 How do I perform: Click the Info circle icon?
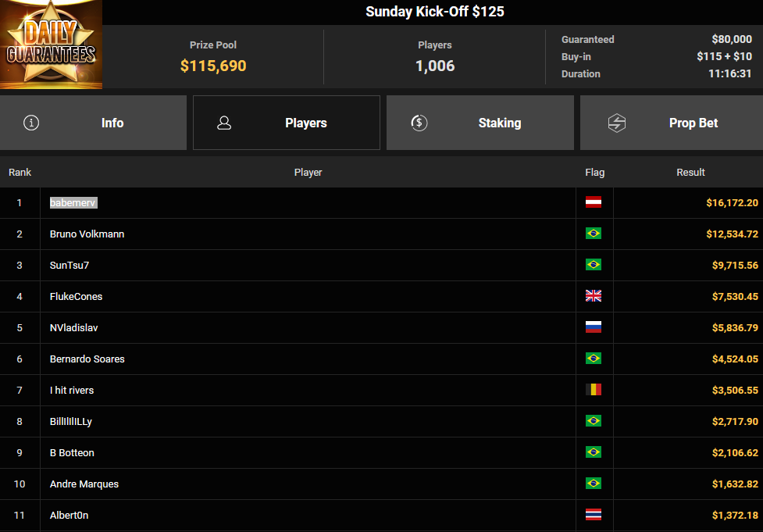[x=31, y=123]
